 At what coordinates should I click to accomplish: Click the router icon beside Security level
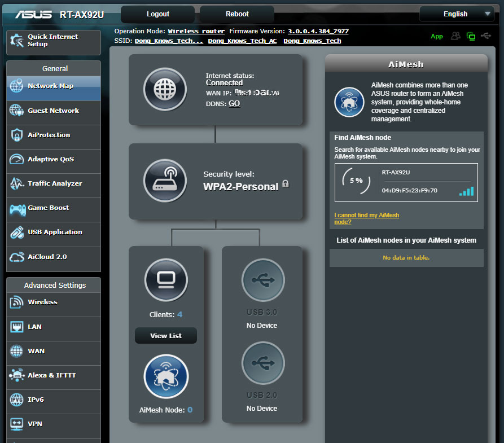coord(165,181)
